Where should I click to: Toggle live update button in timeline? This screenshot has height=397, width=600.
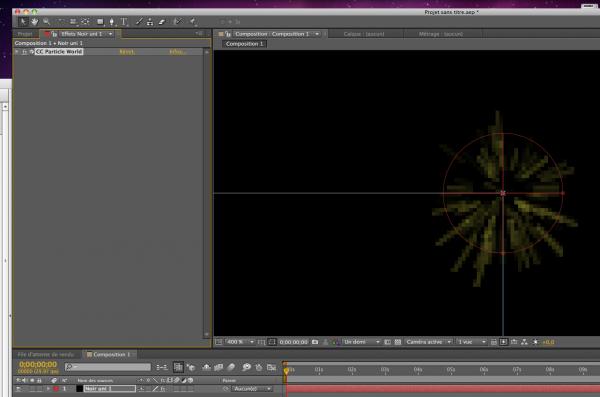pos(178,368)
